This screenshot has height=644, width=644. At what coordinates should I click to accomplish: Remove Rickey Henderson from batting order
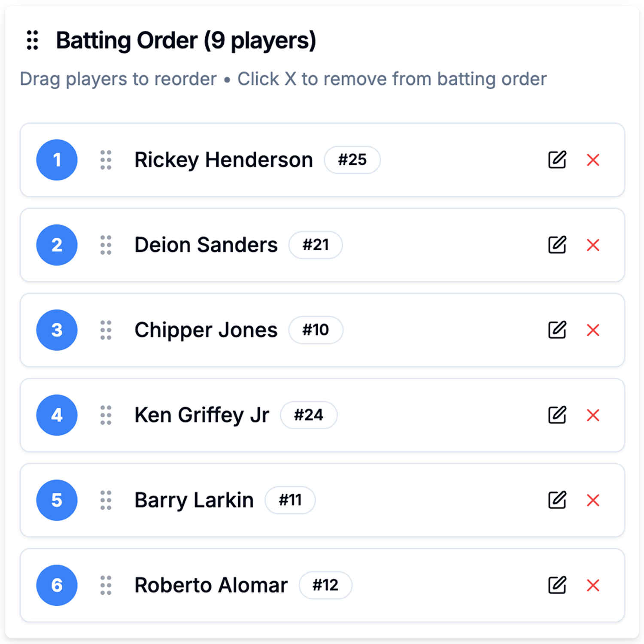point(594,160)
